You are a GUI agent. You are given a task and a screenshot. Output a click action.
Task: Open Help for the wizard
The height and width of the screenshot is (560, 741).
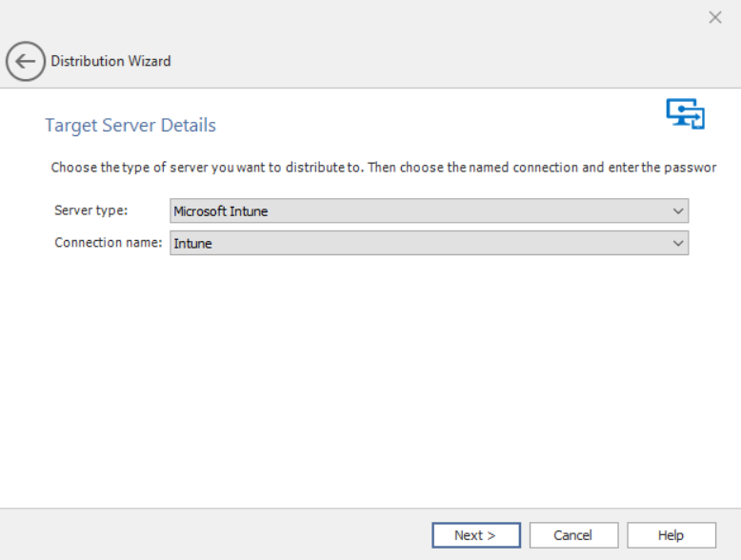point(671,535)
